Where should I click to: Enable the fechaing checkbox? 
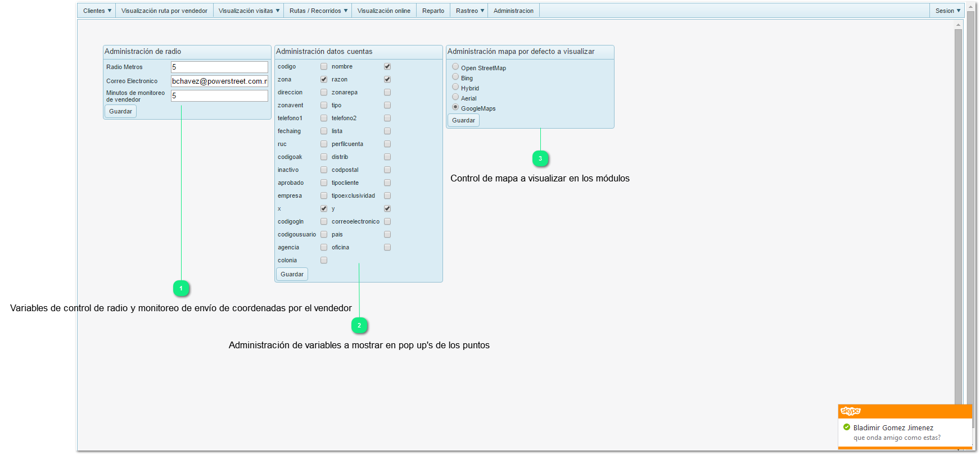pyautogui.click(x=324, y=131)
